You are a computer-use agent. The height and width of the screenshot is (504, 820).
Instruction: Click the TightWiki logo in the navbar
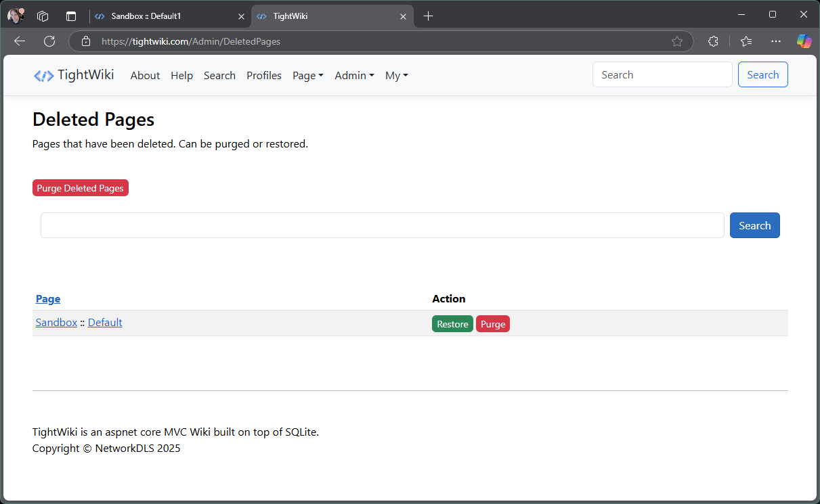[74, 75]
